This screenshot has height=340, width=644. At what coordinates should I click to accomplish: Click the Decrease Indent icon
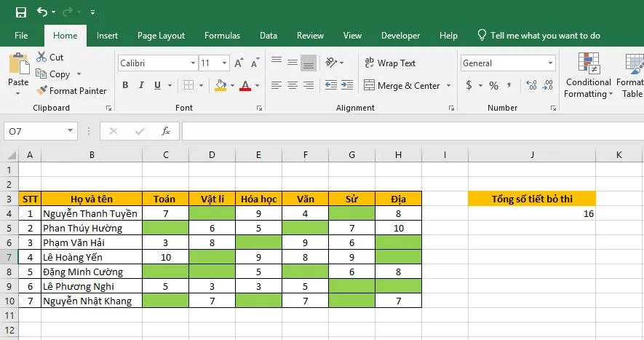pos(331,85)
